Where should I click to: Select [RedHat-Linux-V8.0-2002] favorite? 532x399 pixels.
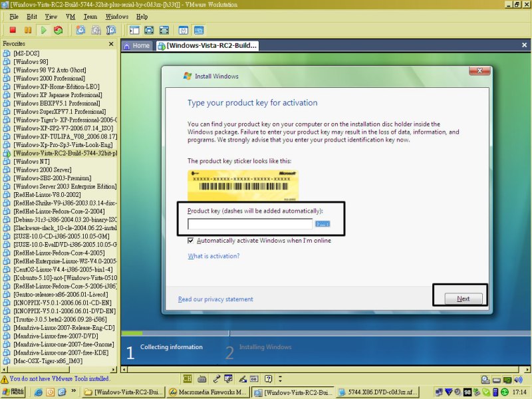click(47, 195)
